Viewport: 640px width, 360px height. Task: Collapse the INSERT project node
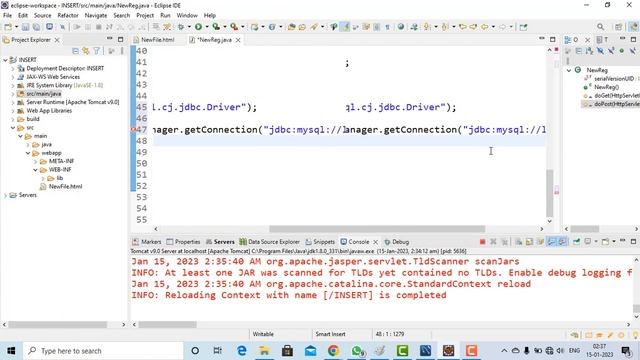click(5, 60)
